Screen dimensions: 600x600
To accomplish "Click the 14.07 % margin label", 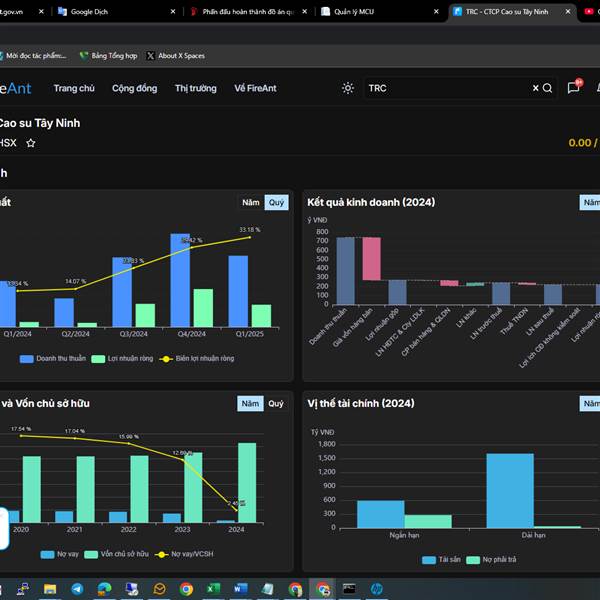I will click(75, 281).
